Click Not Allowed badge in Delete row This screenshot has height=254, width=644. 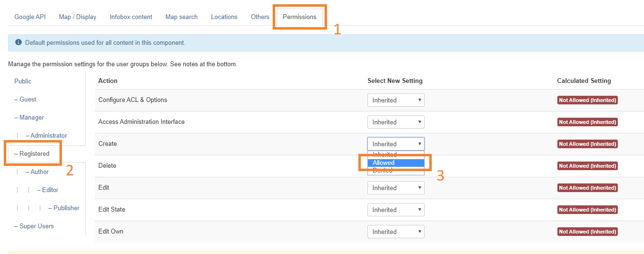(587, 166)
